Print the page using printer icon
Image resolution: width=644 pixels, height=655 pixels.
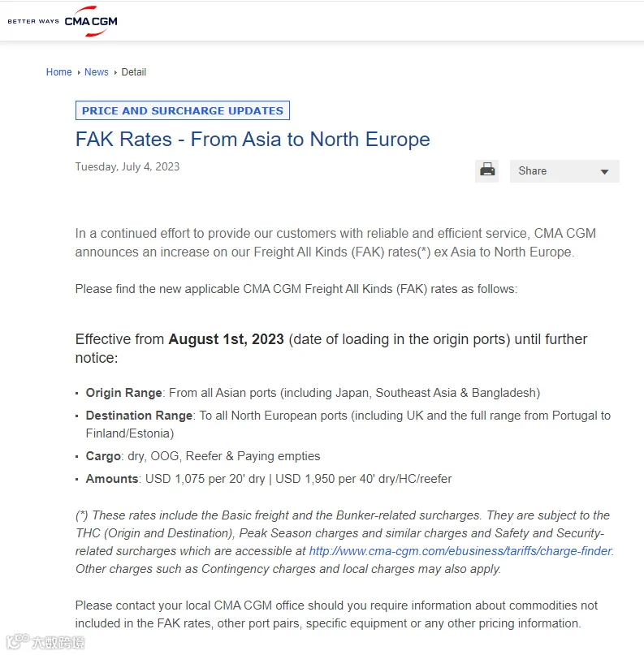click(x=487, y=170)
